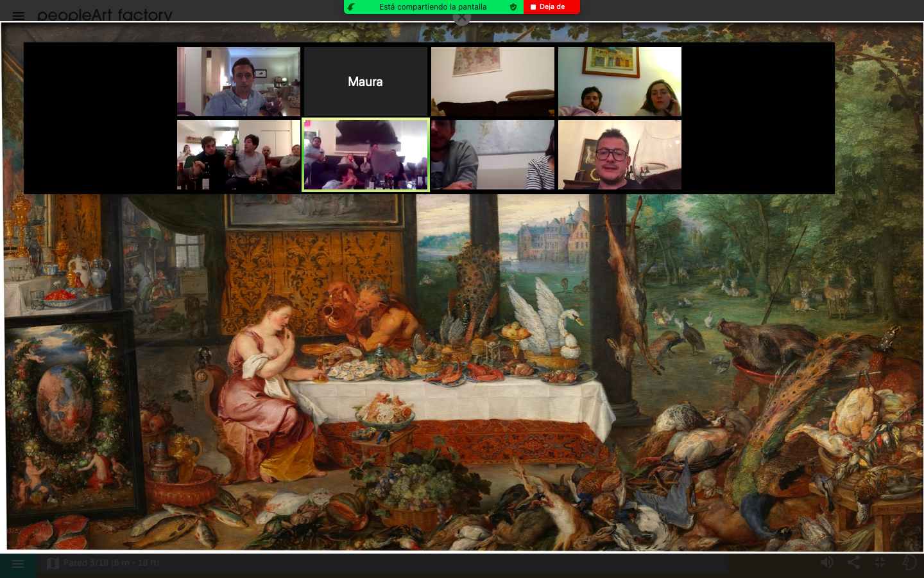
Task: Select the video tile with couple under framed picture
Action: coord(620,82)
